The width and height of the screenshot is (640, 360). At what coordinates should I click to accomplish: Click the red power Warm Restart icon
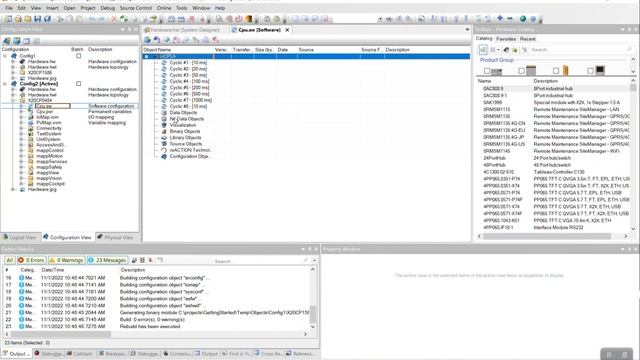[239, 19]
